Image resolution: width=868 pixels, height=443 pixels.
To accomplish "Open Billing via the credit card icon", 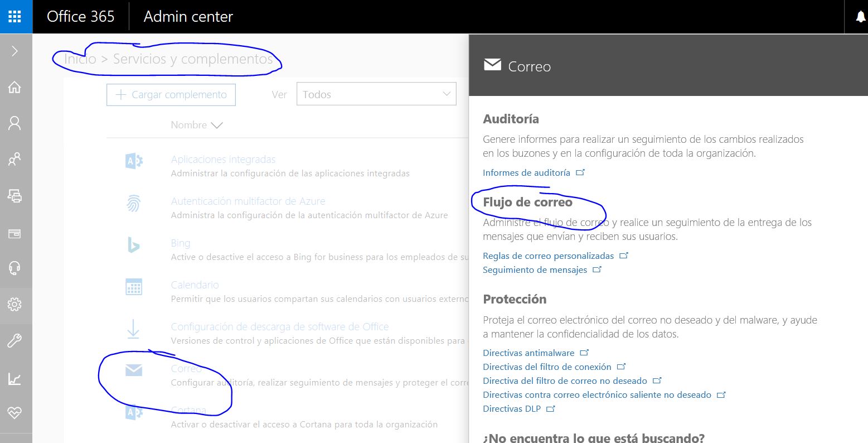I will coord(14,233).
